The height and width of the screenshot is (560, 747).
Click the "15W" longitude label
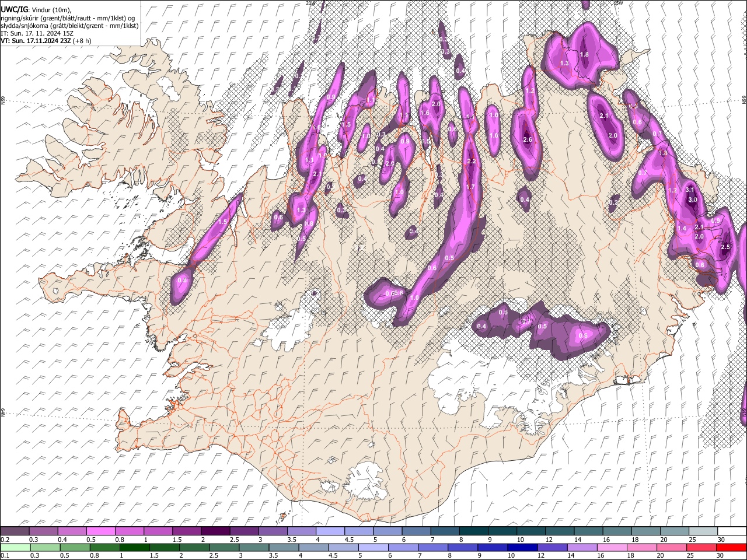[618, 2]
